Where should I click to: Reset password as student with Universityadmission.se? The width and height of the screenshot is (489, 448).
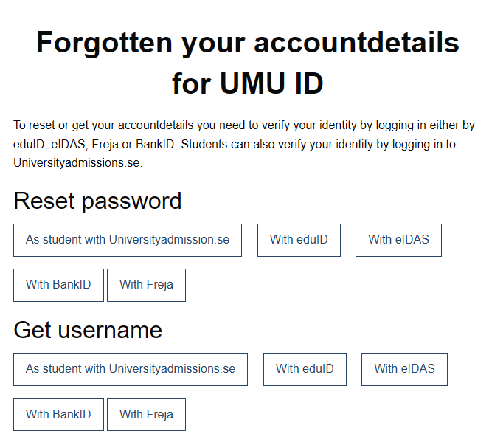(x=128, y=240)
